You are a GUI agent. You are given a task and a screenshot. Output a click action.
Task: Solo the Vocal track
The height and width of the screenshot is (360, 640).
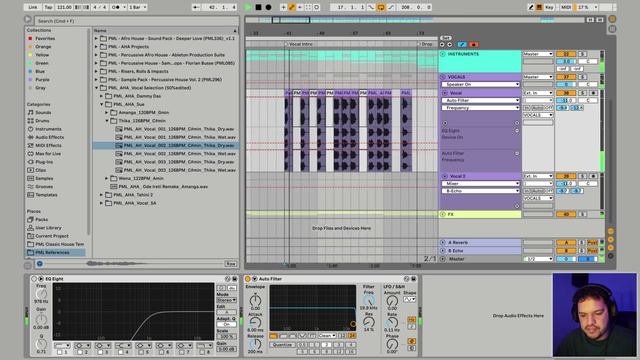pyautogui.click(x=583, y=93)
